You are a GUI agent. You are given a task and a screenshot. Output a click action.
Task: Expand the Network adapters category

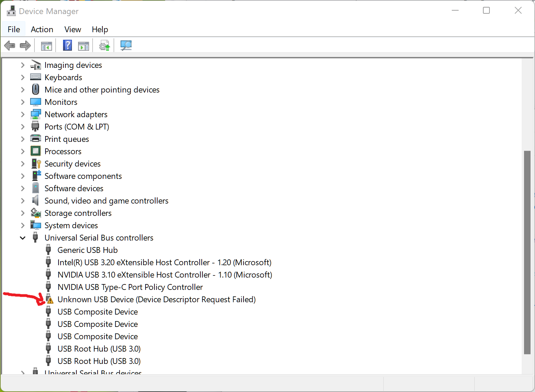tap(23, 114)
